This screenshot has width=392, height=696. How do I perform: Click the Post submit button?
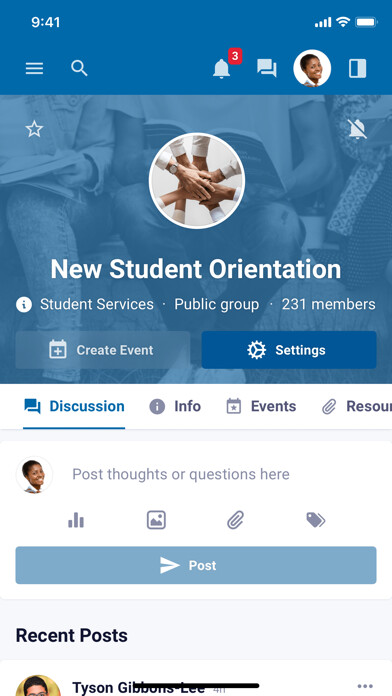click(x=196, y=565)
